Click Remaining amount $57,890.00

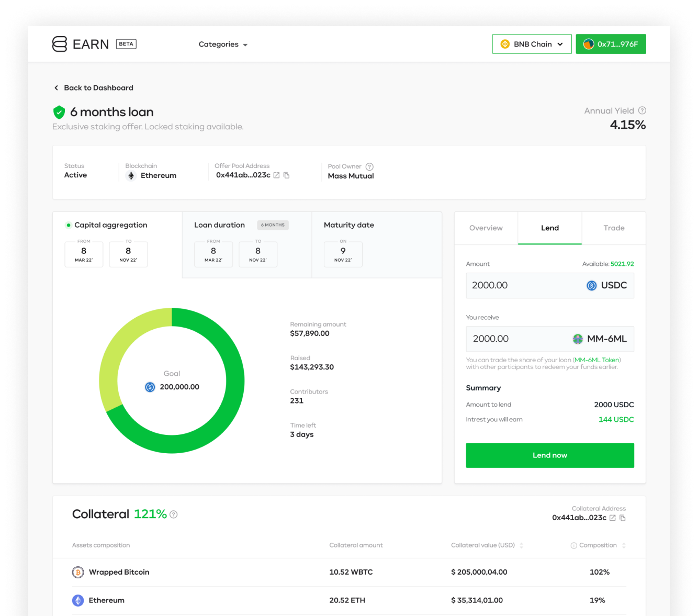pyautogui.click(x=310, y=333)
